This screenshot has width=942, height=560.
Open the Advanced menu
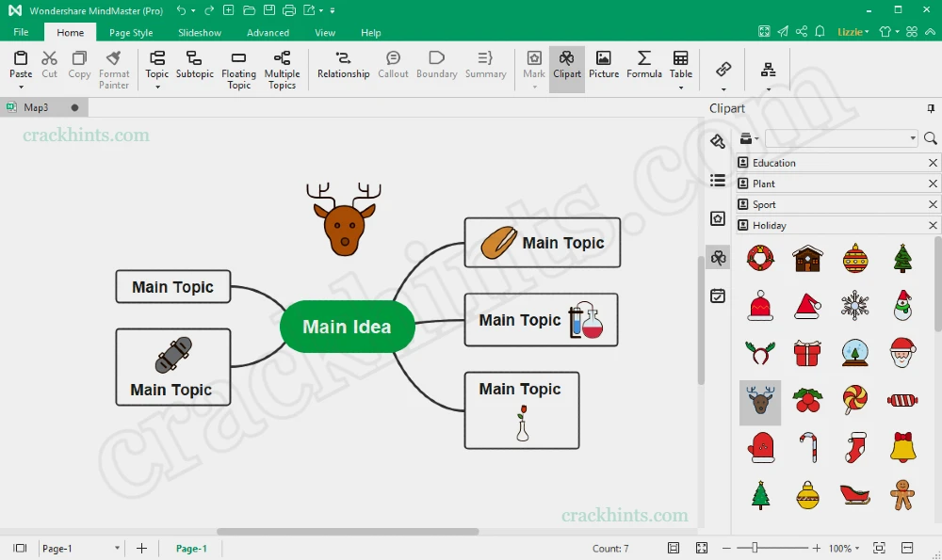pos(268,31)
